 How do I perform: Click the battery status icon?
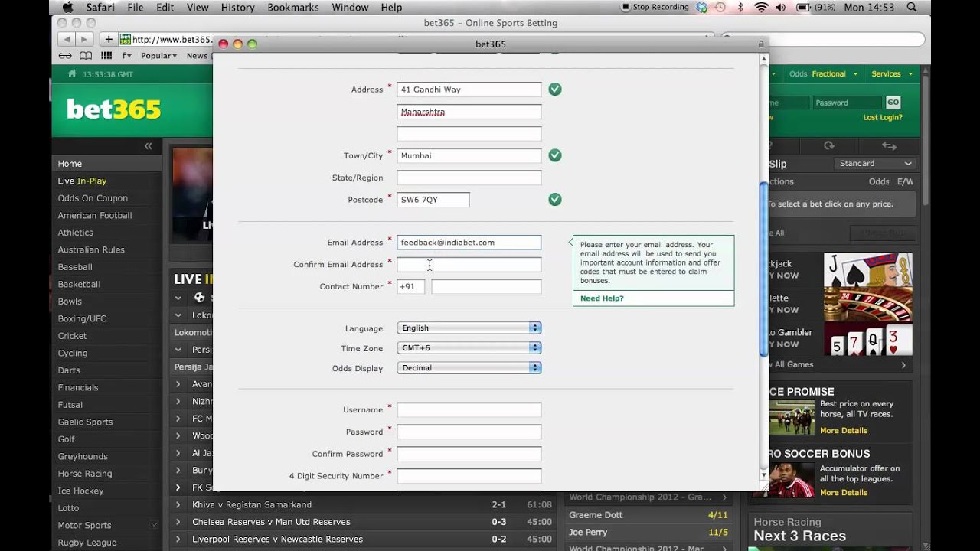pos(804,8)
